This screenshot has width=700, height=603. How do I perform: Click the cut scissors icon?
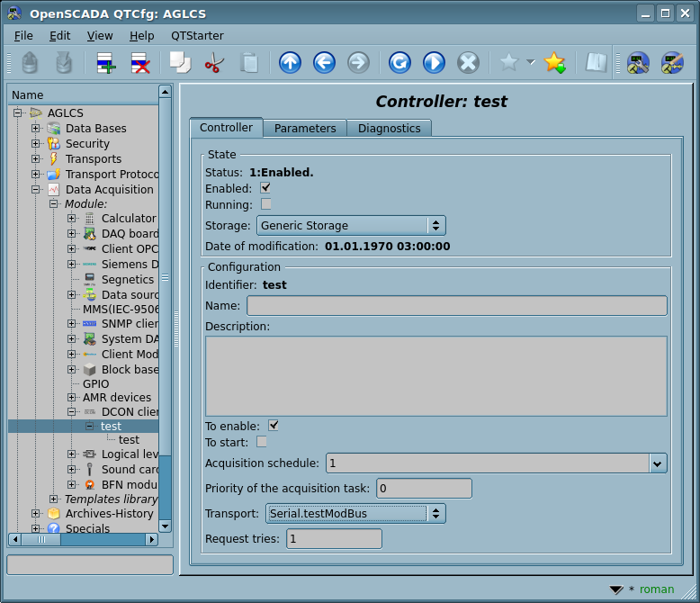click(x=214, y=63)
